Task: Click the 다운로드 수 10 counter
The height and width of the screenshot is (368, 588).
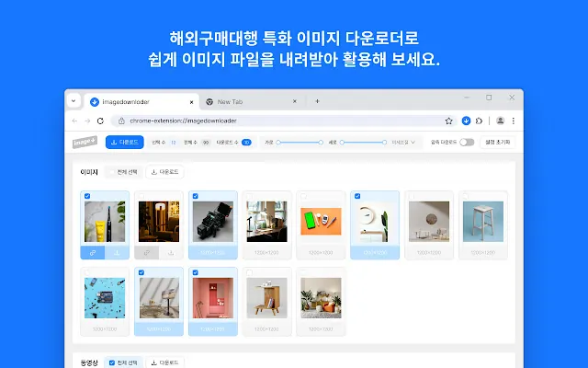Action: (x=234, y=143)
